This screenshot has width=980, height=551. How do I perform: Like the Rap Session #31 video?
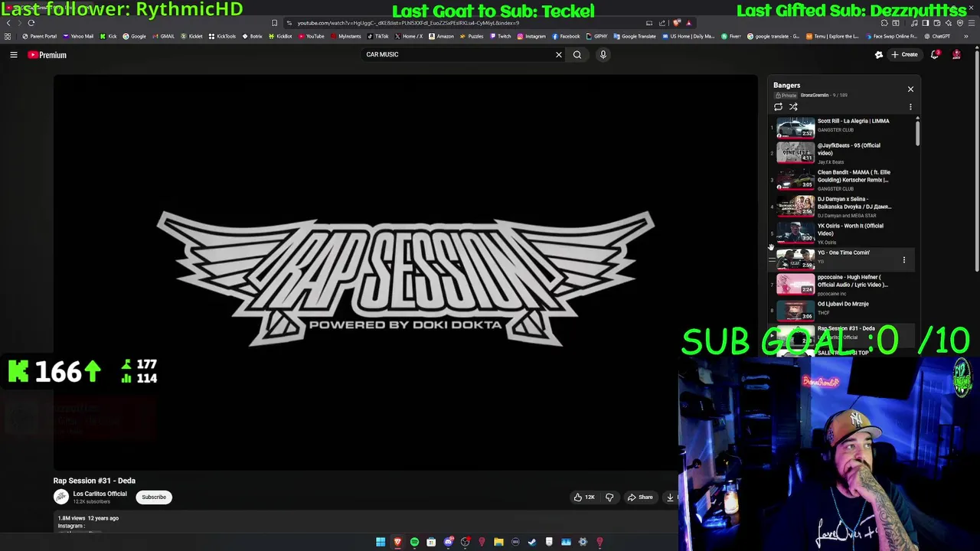(x=584, y=497)
